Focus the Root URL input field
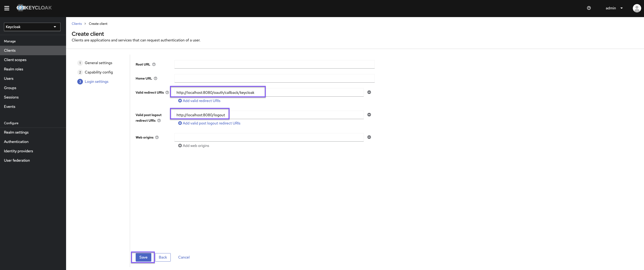The height and width of the screenshot is (270, 644). [x=274, y=64]
